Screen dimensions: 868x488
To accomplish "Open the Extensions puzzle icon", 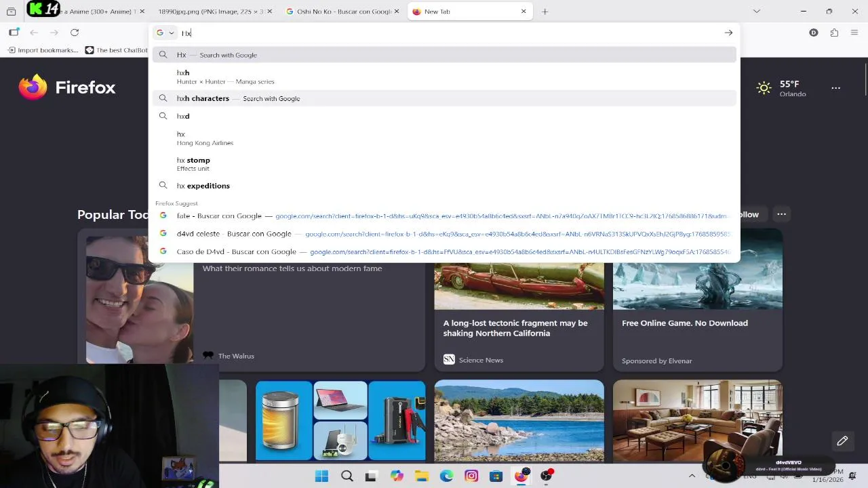I will [834, 33].
